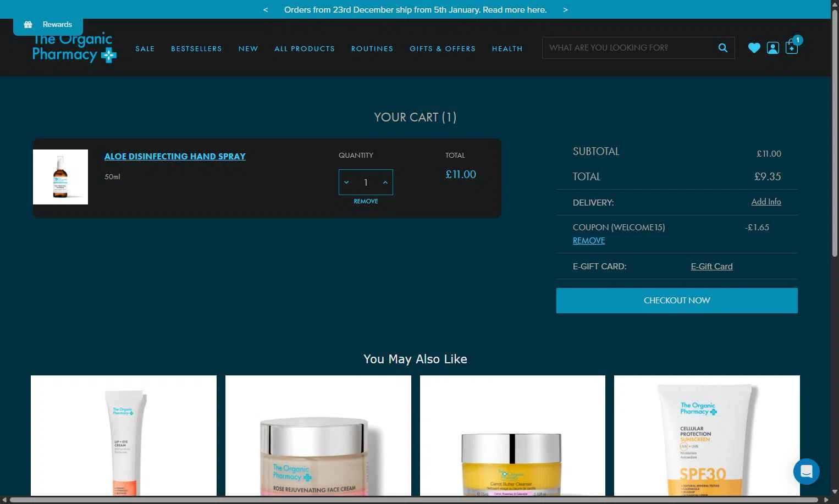The image size is (839, 504).
Task: Open the GIFTS & OFFERS menu
Action: pyautogui.click(x=443, y=48)
